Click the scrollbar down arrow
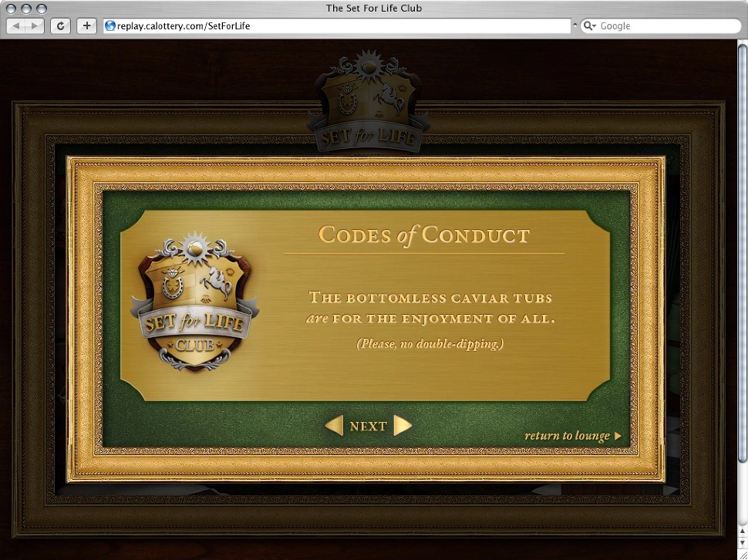748x560 pixels. (743, 542)
